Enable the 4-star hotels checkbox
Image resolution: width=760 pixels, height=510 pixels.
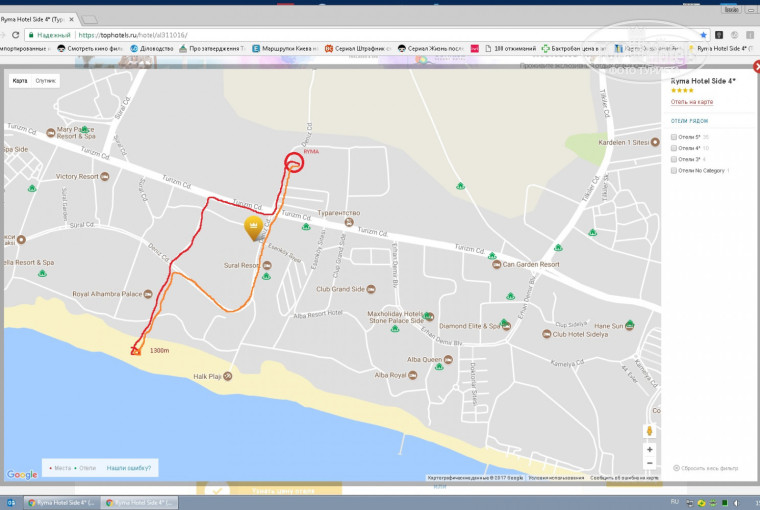[x=674, y=148]
